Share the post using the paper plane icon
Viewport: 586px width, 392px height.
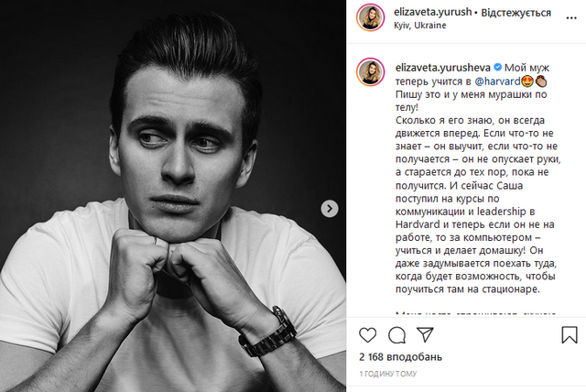pos(425,334)
